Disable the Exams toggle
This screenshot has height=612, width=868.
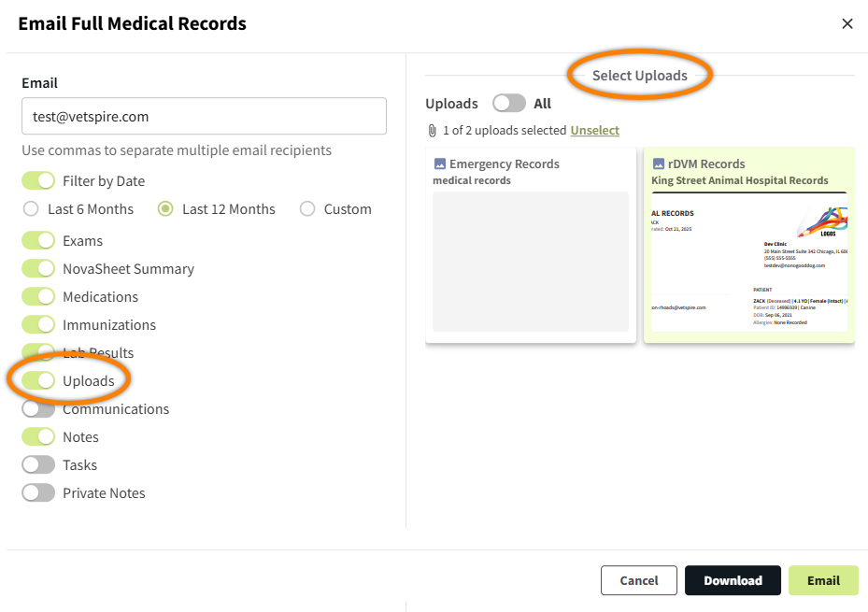pyautogui.click(x=38, y=241)
